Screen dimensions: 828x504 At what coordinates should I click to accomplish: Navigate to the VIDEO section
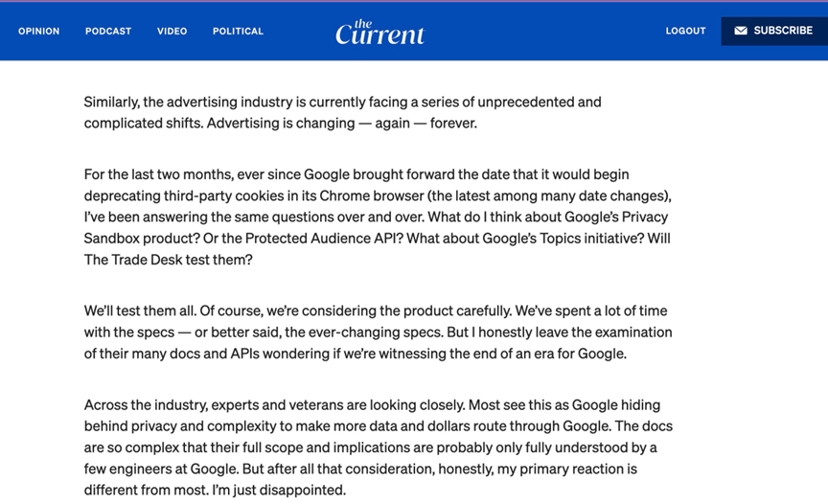(172, 31)
